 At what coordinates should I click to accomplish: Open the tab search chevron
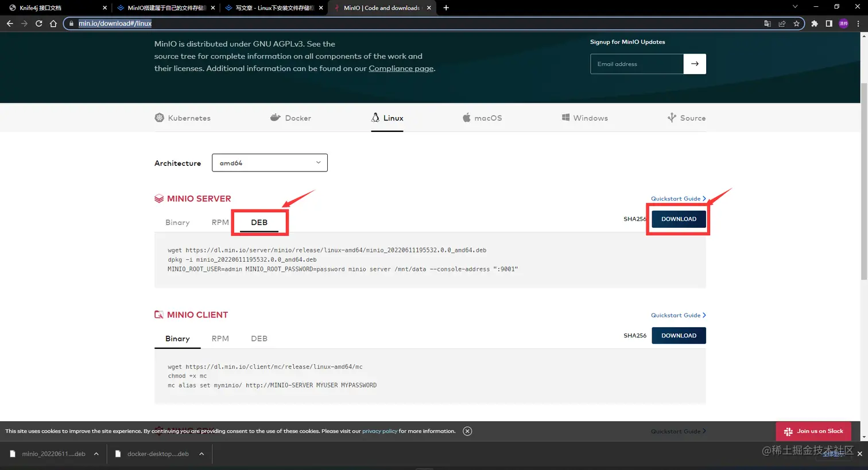point(795,7)
